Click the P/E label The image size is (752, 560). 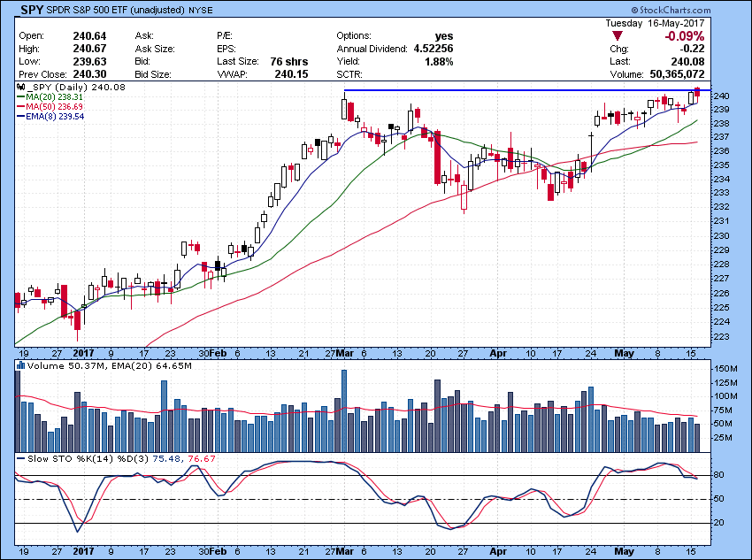[x=225, y=36]
